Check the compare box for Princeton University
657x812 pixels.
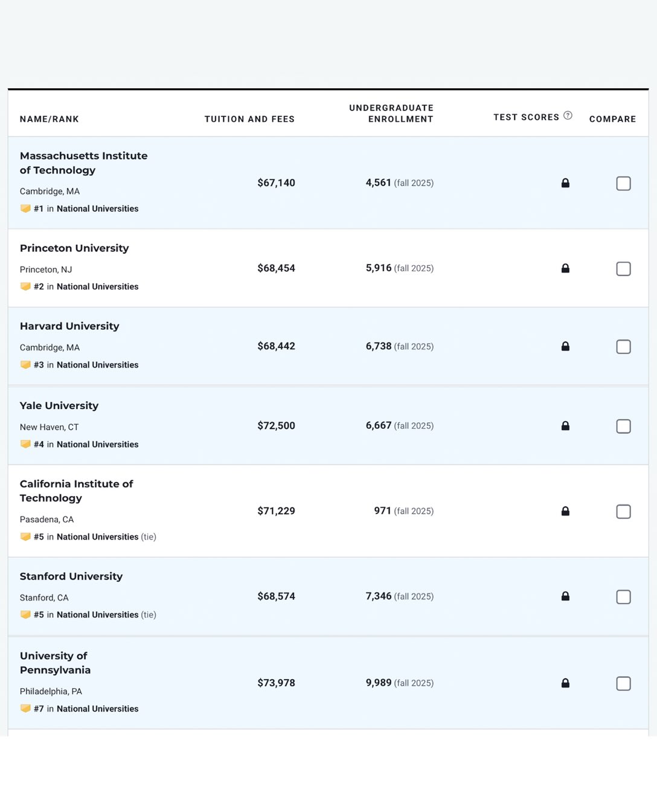click(x=623, y=268)
